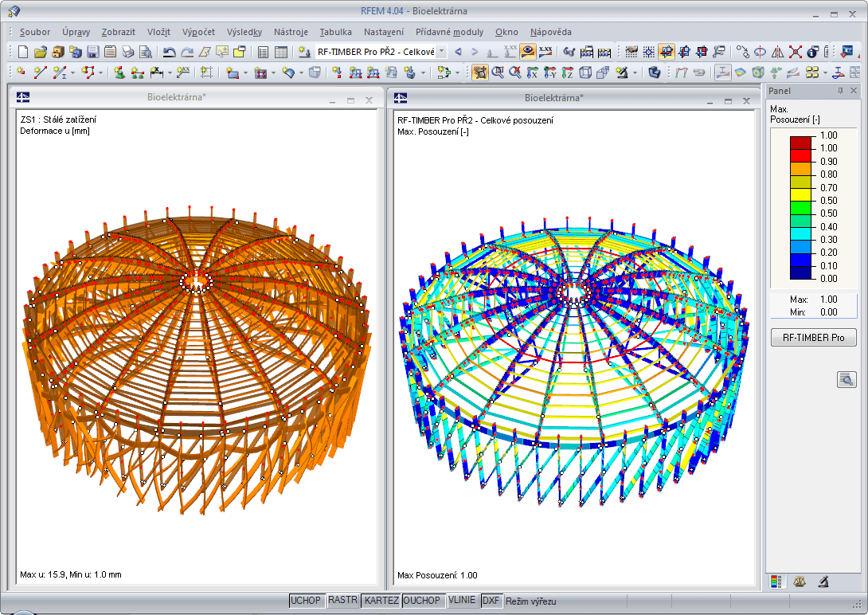Insert new line with yellow star line icon
The height and width of the screenshot is (615, 868).
point(40,72)
